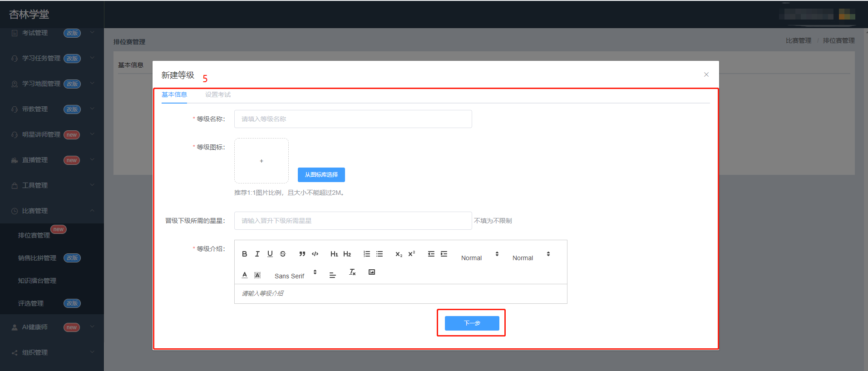Click the 下一步 button
This screenshot has width=868, height=371.
[x=472, y=323]
